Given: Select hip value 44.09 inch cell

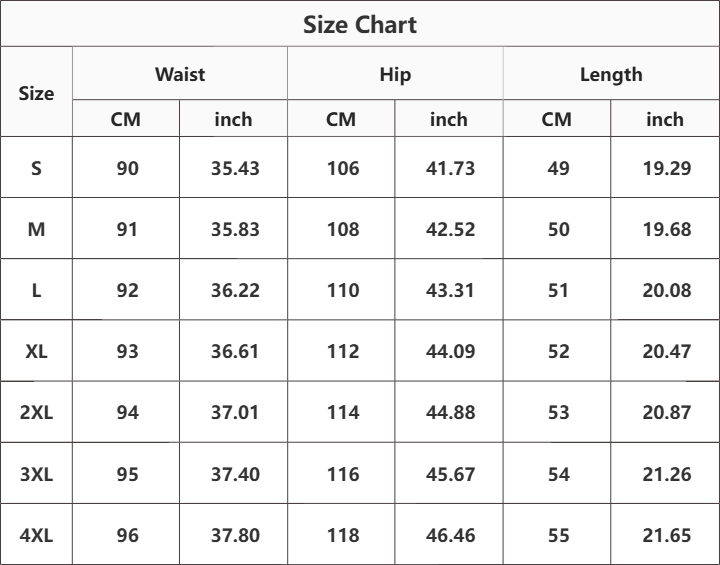Looking at the screenshot, I should click(450, 351).
